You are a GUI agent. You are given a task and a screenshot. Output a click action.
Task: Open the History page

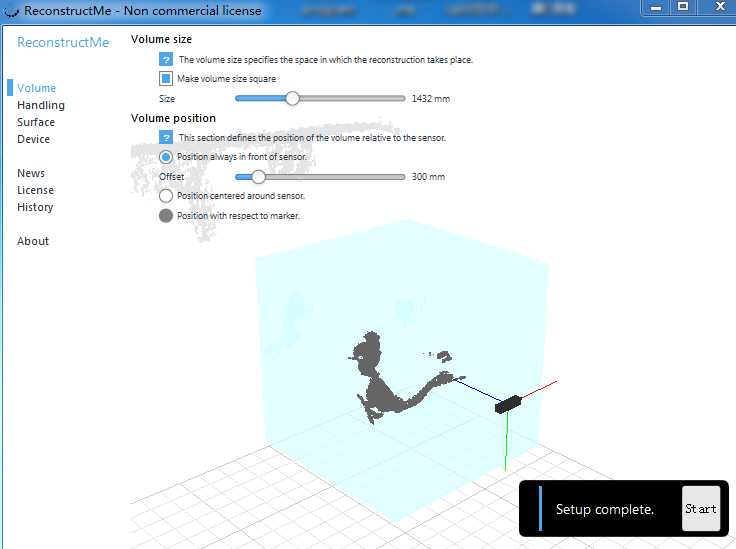tap(35, 207)
